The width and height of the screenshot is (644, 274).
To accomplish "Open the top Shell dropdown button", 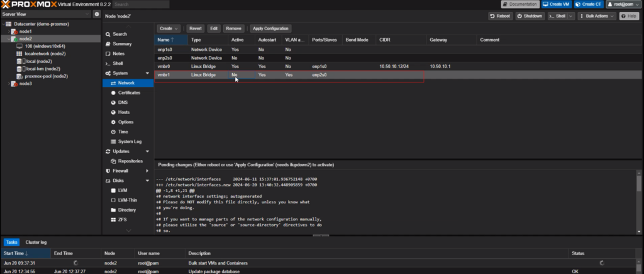I will click(x=561, y=16).
